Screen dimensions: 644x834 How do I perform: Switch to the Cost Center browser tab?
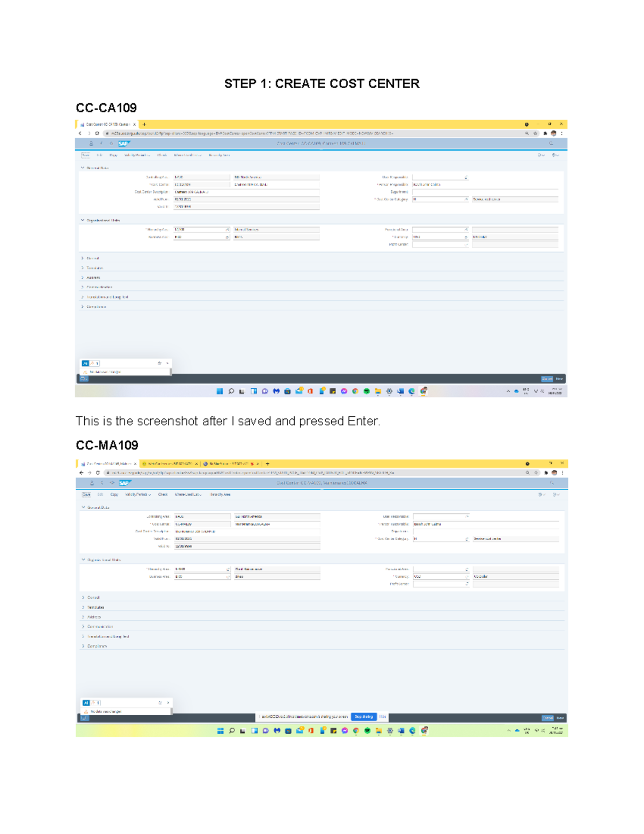107,463
